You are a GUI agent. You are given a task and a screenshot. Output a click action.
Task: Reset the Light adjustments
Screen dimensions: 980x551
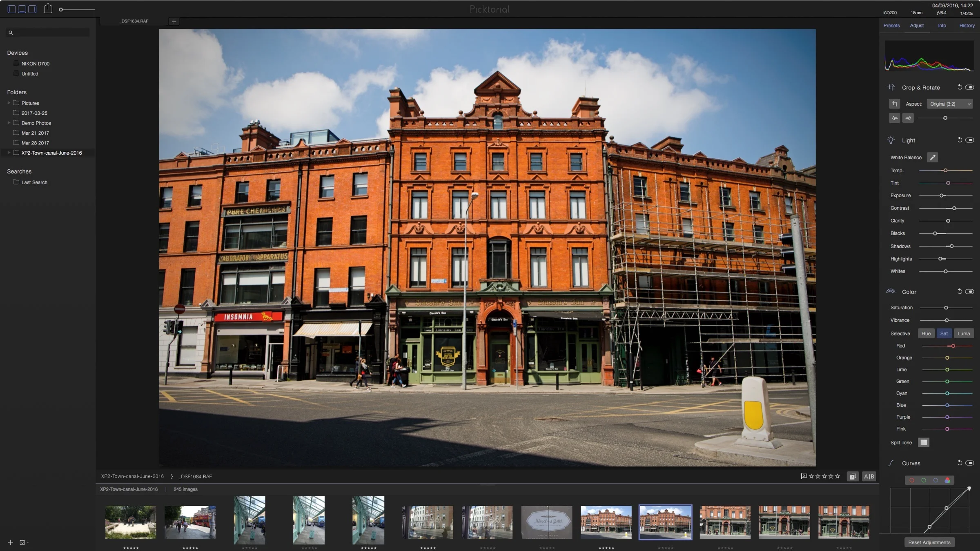pos(960,140)
